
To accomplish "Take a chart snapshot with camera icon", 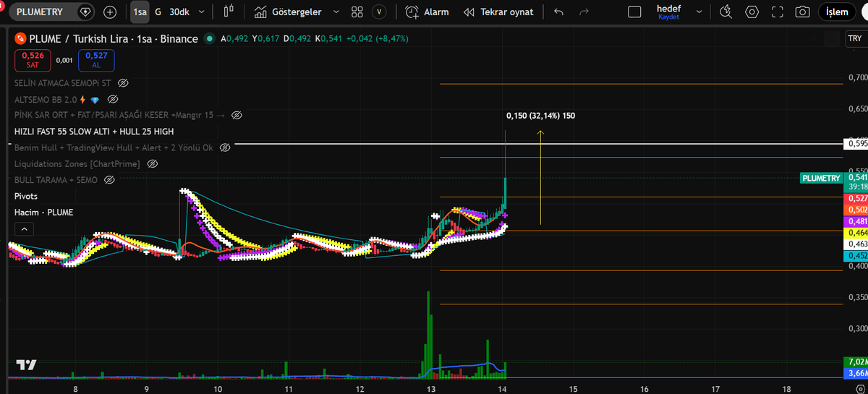I will click(802, 12).
